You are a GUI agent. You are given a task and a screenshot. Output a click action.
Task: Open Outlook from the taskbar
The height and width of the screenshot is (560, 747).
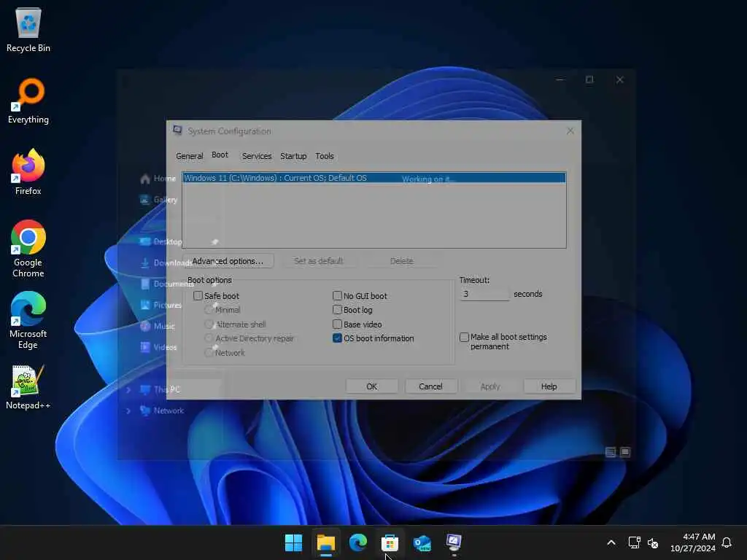click(422, 542)
